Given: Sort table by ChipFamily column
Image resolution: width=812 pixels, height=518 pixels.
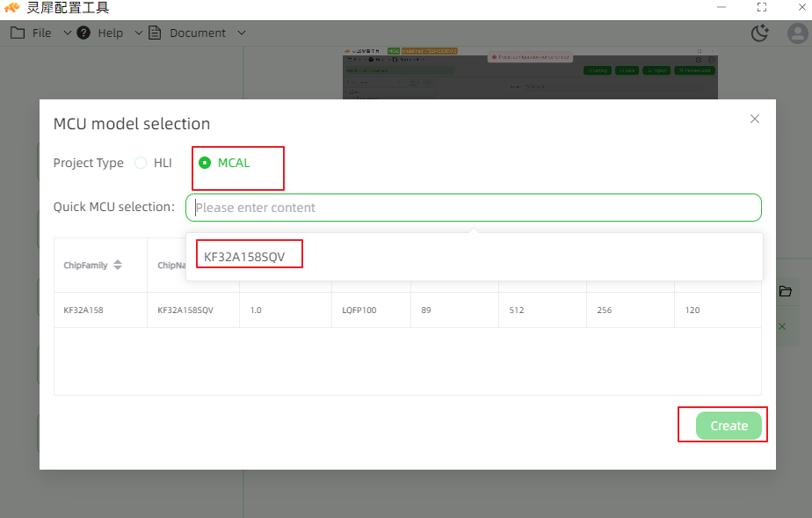Looking at the screenshot, I should (118, 265).
